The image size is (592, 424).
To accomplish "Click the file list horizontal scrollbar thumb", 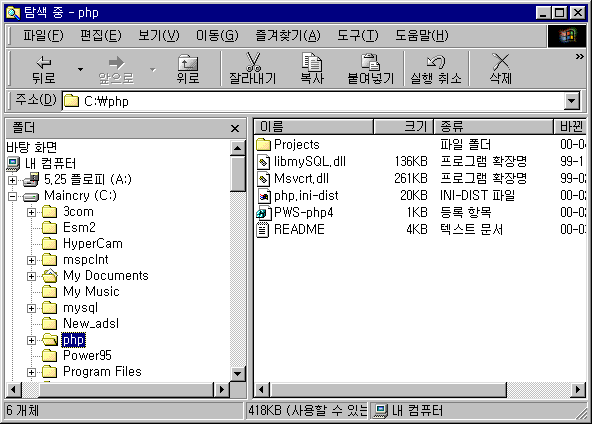I will click(x=388, y=390).
